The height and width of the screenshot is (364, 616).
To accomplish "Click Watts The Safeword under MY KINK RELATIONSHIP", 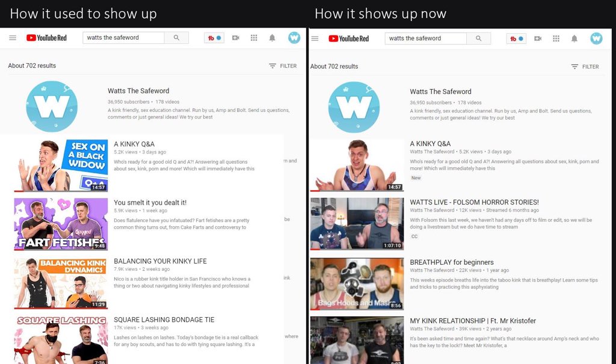I will click(432, 329).
